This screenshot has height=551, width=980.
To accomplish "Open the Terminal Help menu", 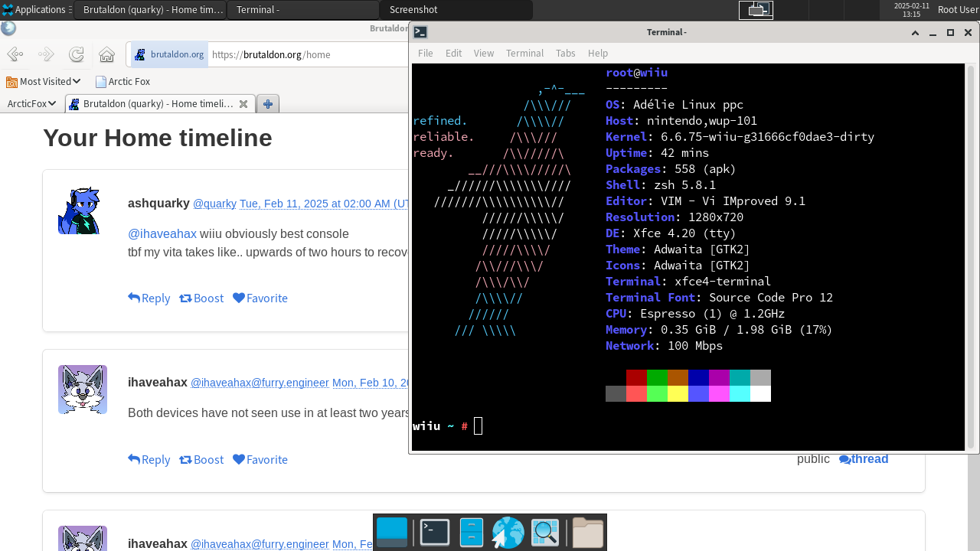I will [x=598, y=53].
